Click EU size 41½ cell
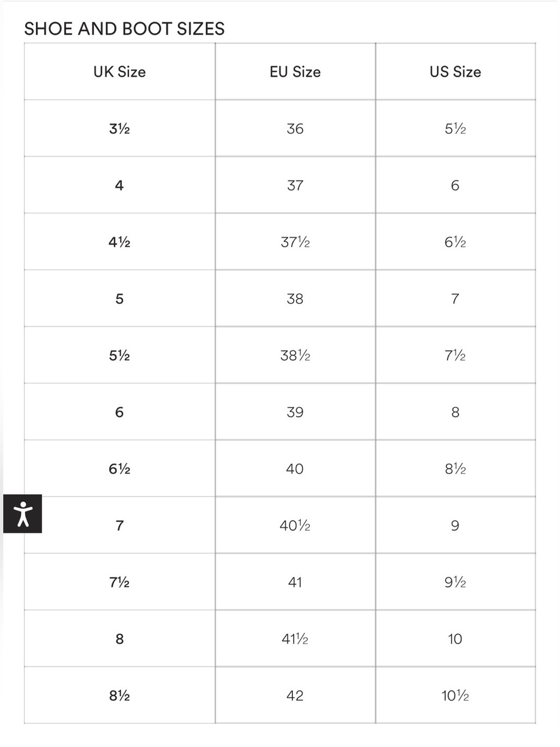Viewport: 560px width, 747px height. coord(295,639)
